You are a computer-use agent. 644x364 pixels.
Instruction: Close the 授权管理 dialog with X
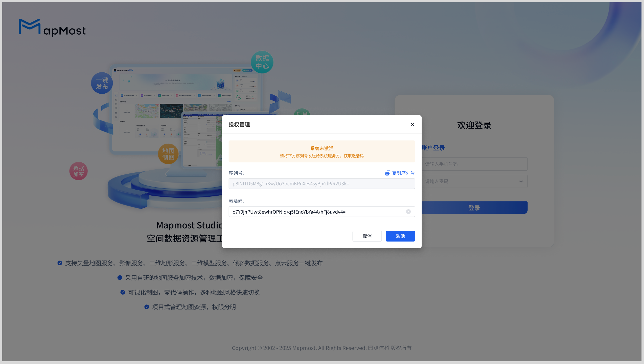pyautogui.click(x=412, y=124)
